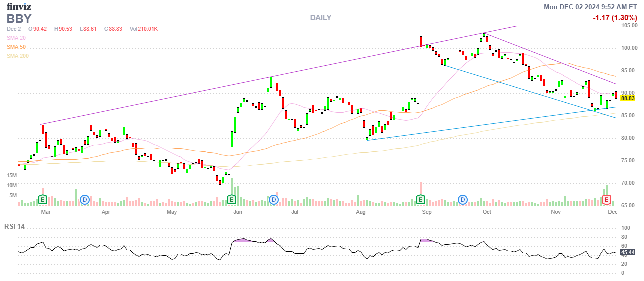Click the BBY ticker symbol

point(19,19)
